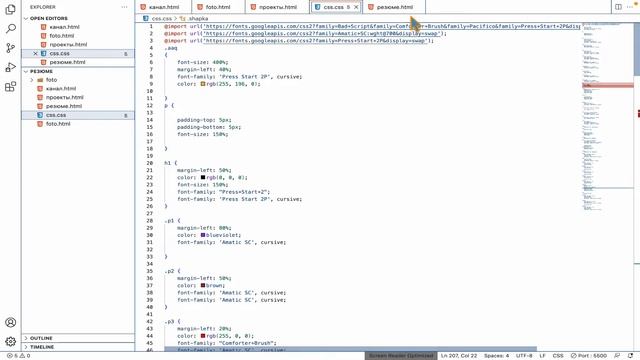
Task: Click the horizontal scrollbar under the code
Action: pos(350,349)
